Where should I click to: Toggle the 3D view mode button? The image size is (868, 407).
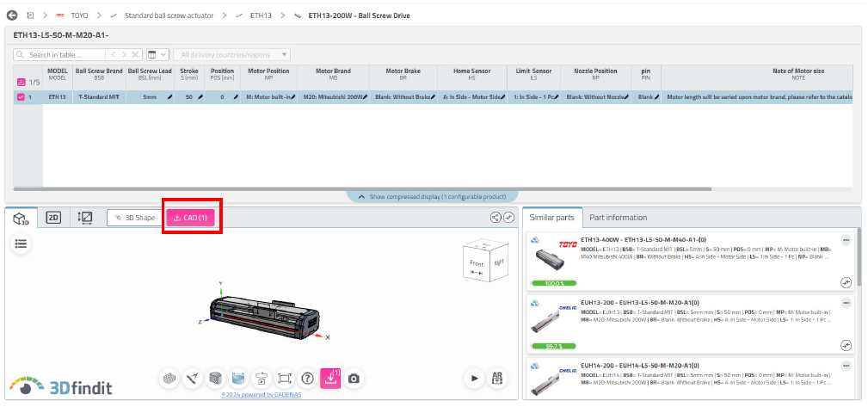coord(21,218)
